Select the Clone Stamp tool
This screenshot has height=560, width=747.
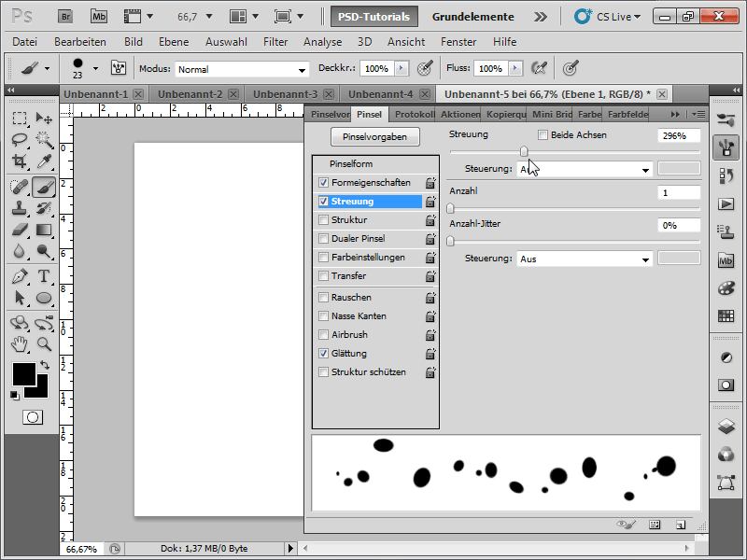20,208
